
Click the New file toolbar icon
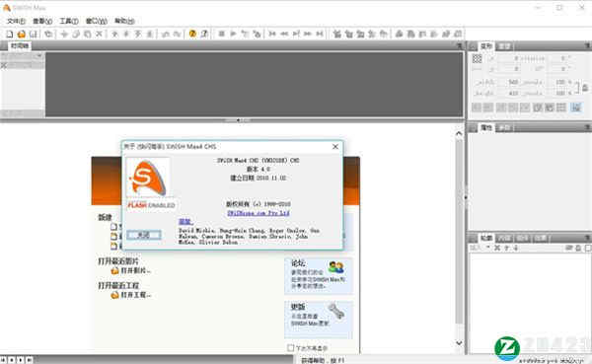(10, 34)
